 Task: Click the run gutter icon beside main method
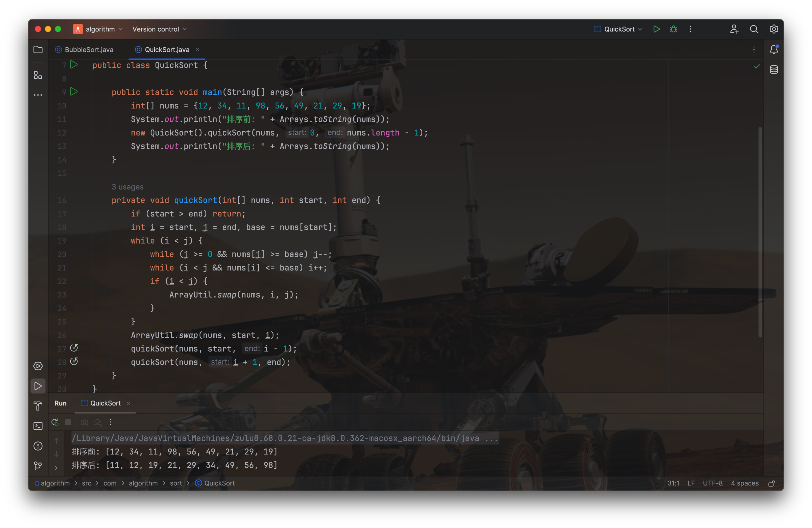74,91
